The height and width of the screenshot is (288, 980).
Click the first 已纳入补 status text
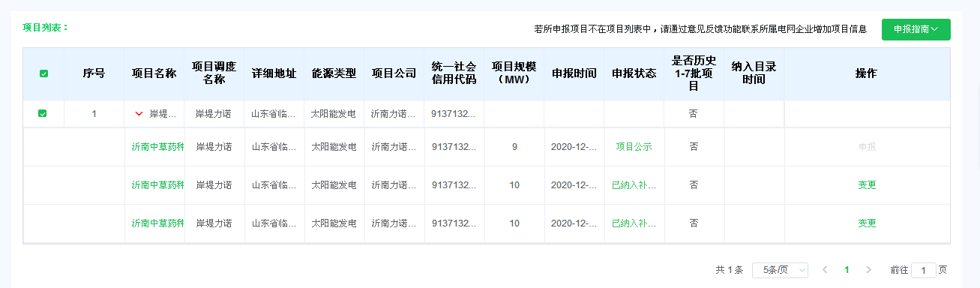(634, 185)
